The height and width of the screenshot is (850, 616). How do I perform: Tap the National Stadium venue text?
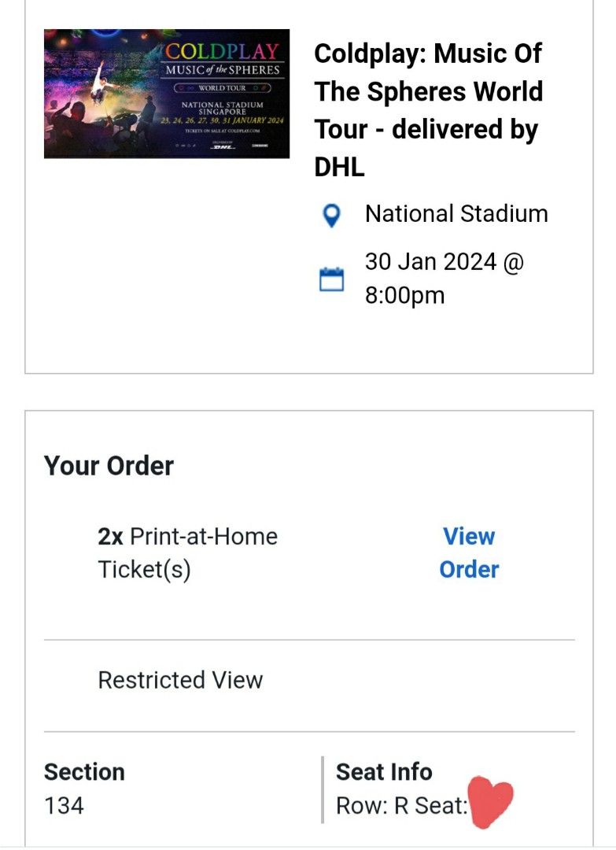[456, 214]
